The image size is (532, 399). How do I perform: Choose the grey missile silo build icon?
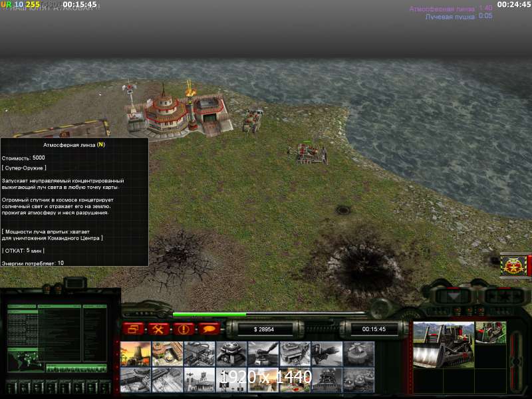[x=327, y=380]
